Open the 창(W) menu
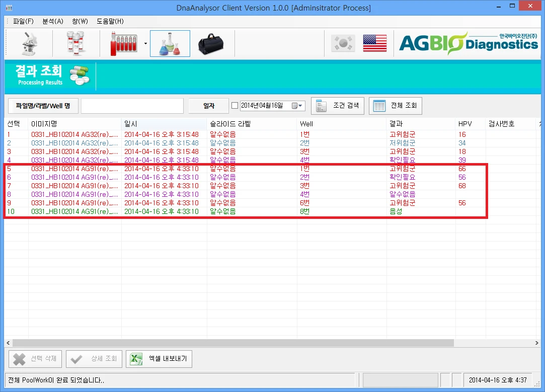545x392 pixels. (80, 21)
